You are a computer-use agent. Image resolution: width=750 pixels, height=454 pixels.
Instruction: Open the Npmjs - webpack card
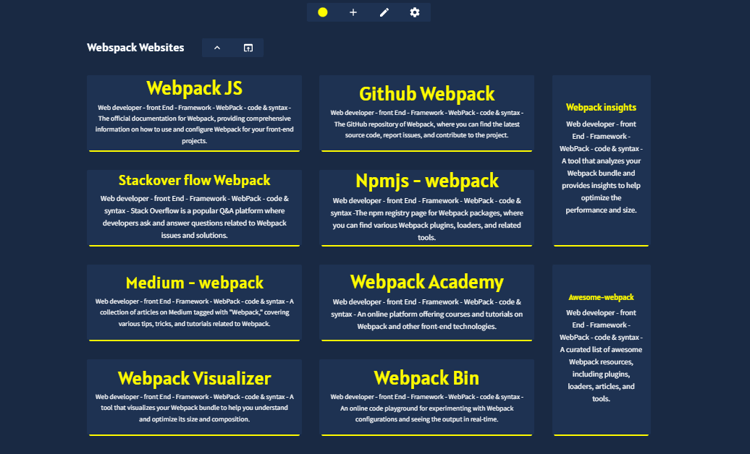(x=427, y=208)
